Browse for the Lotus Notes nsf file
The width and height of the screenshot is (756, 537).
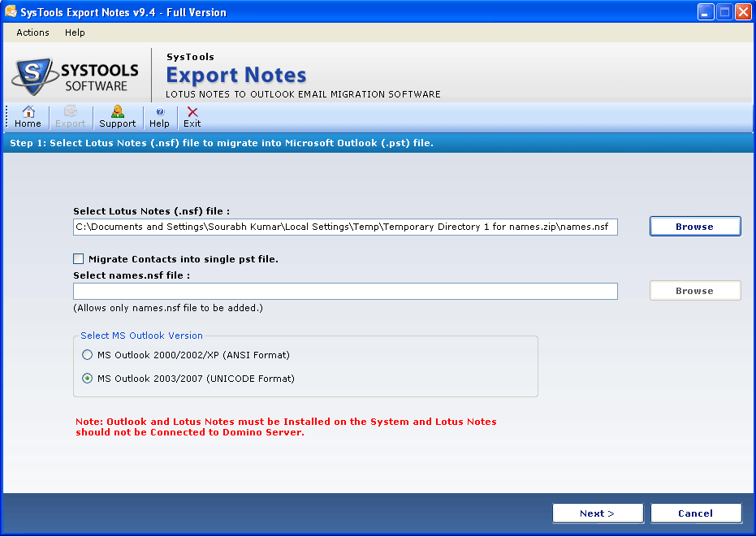pyautogui.click(x=695, y=227)
